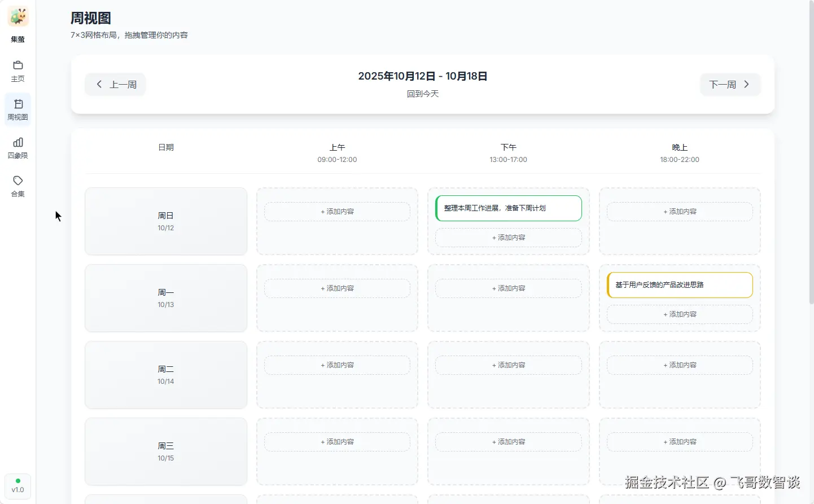Go to next week with 下一周
814x504 pixels.
click(730, 84)
